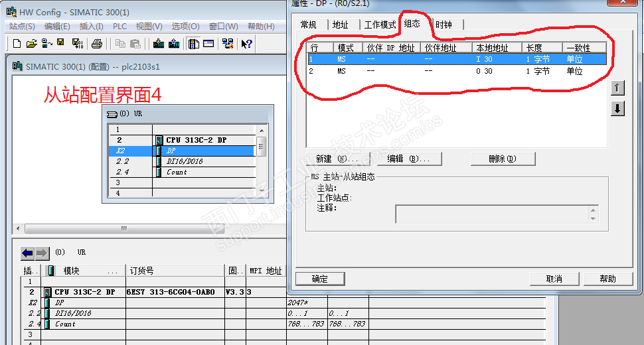Click the Paste toolbar icon
The image size is (644, 345).
point(135,44)
